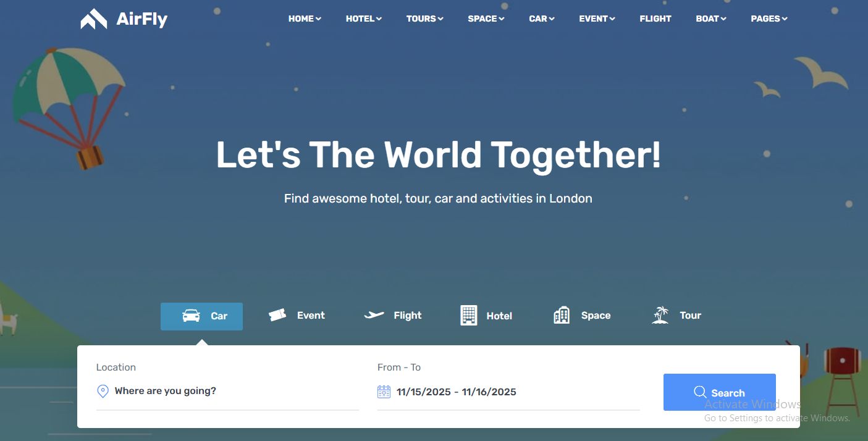Select the Flight airplane icon

[374, 315]
